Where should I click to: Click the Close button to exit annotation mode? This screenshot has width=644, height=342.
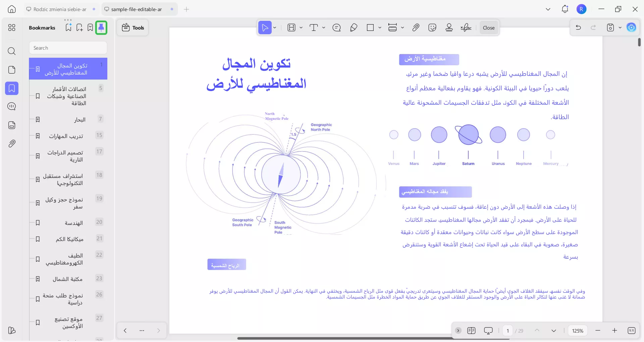(x=488, y=28)
